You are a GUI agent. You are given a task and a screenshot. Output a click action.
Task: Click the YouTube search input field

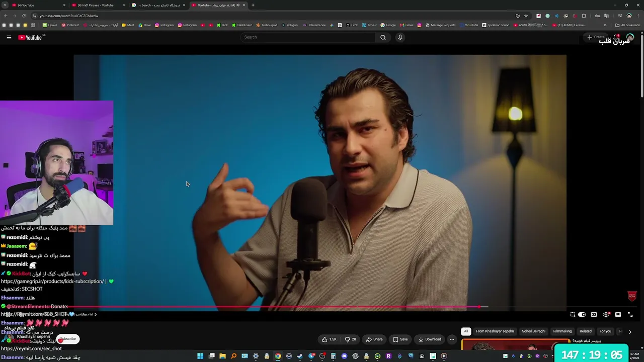point(308,37)
